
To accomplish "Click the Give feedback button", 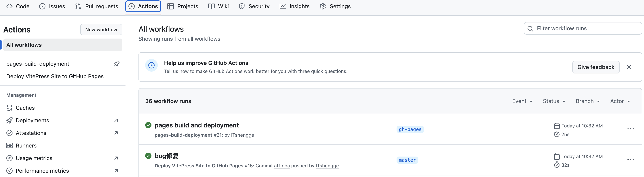I will tap(596, 67).
